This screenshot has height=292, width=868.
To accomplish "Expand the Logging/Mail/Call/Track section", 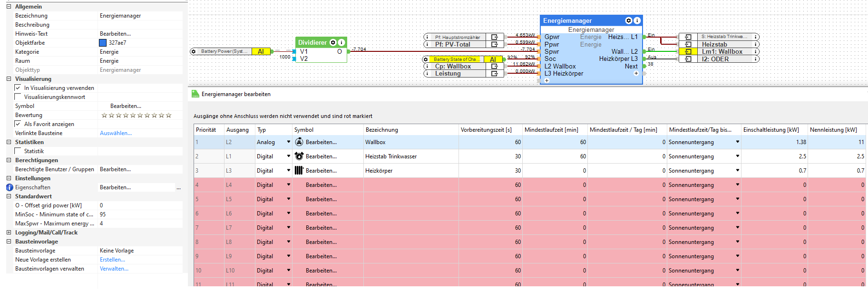I will tap(9, 233).
